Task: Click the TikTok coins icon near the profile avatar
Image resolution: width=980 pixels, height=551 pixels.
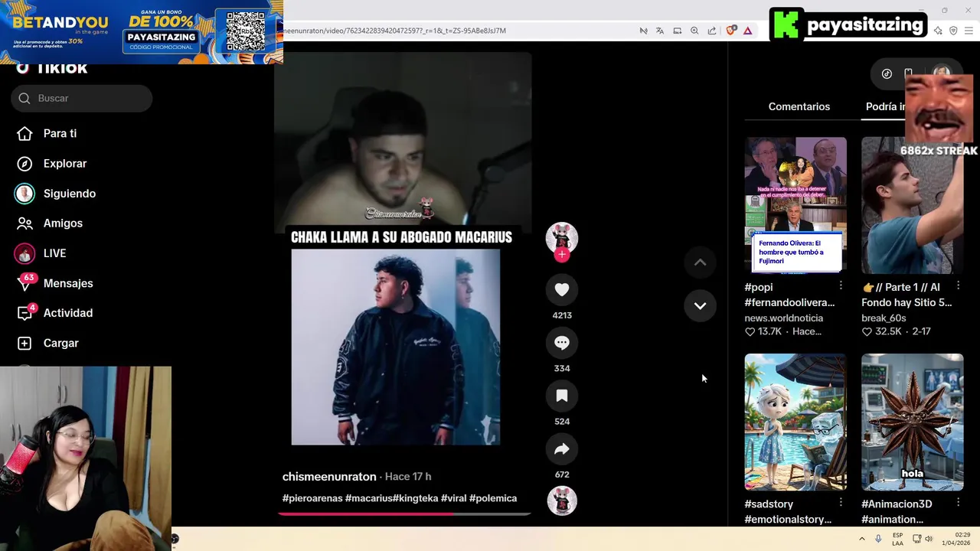Action: pyautogui.click(x=887, y=73)
